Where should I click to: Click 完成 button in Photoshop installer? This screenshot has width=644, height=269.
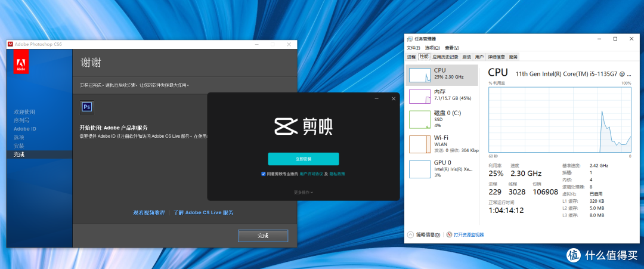click(x=263, y=236)
